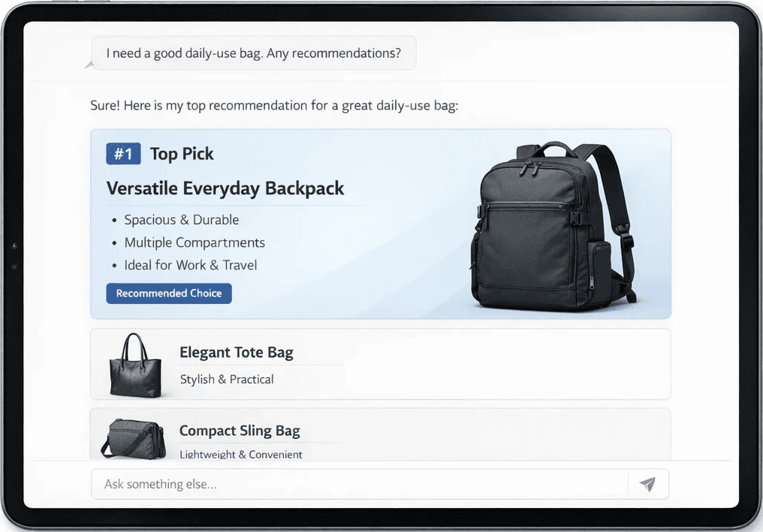Screen dimensions: 763x532
Task: Click the 'Top Pick' label
Action: tap(182, 154)
